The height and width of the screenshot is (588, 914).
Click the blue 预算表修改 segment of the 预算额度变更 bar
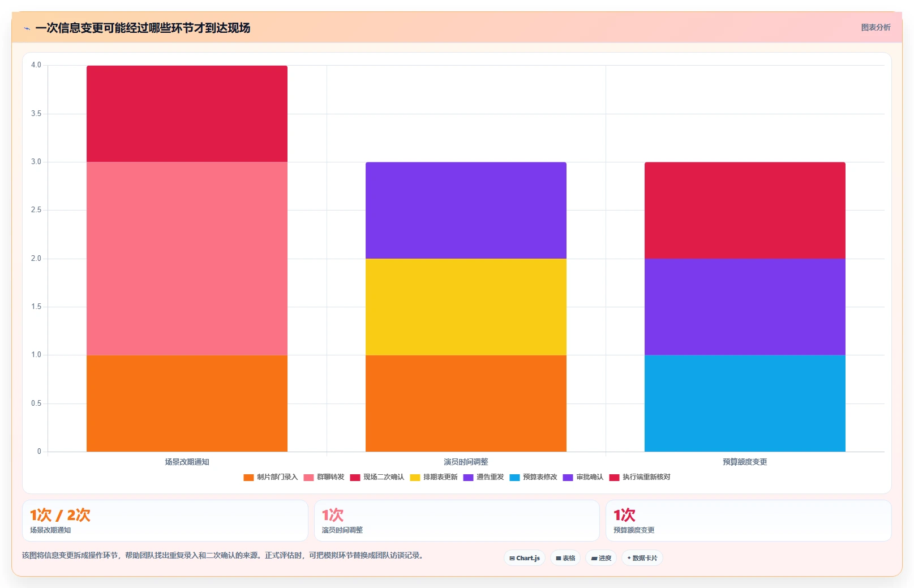745,404
